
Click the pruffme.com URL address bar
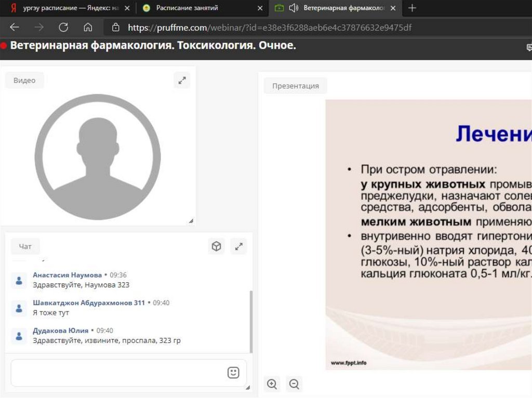[x=270, y=28]
